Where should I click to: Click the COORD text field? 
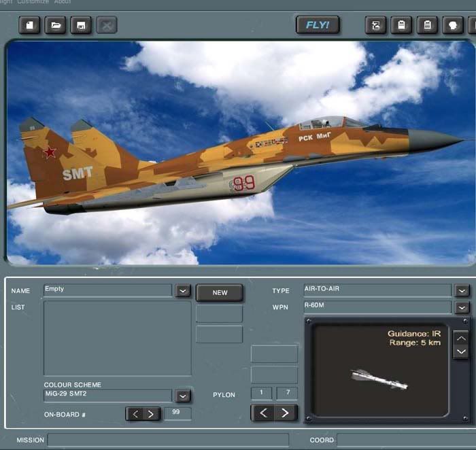click(407, 440)
